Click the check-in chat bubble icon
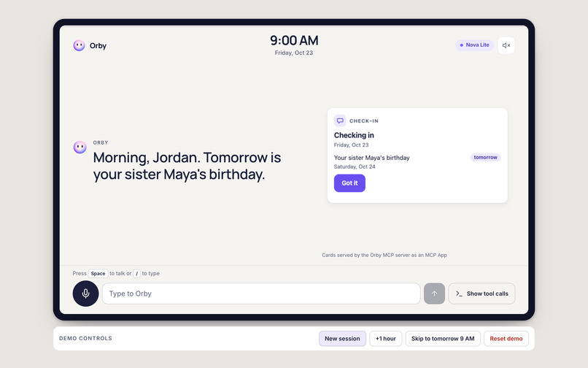This screenshot has height=368, width=588. point(340,120)
